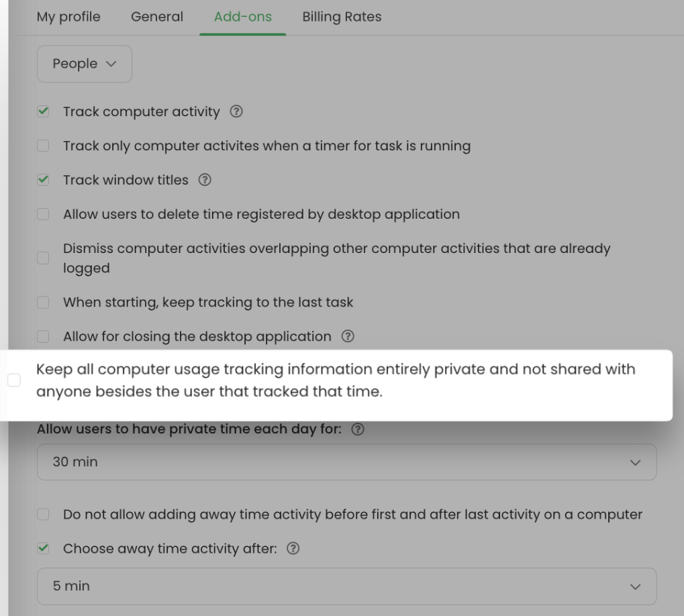684x616 pixels.
Task: Expand the 30 min private time dropdown
Action: click(347, 462)
